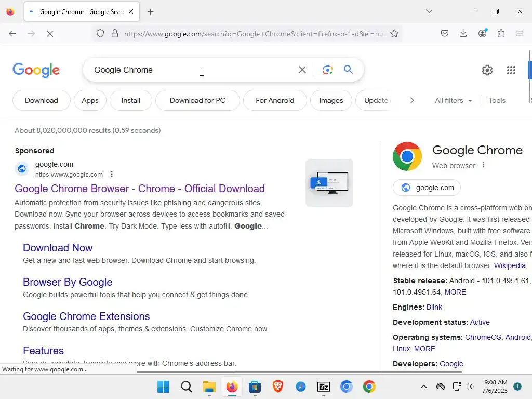Select the Download for PC chip

197,100
